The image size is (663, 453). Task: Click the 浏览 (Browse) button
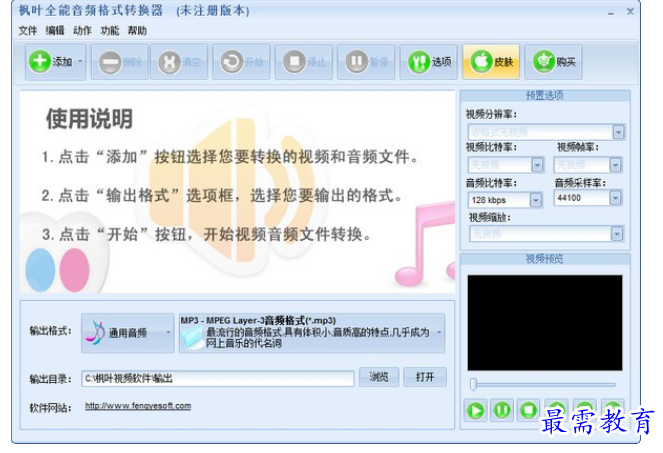(x=378, y=377)
